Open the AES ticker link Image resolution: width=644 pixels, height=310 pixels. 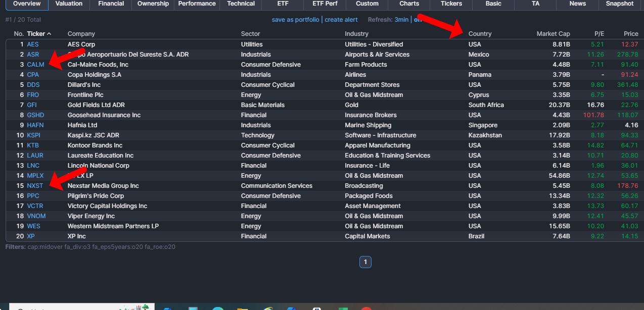coord(33,44)
